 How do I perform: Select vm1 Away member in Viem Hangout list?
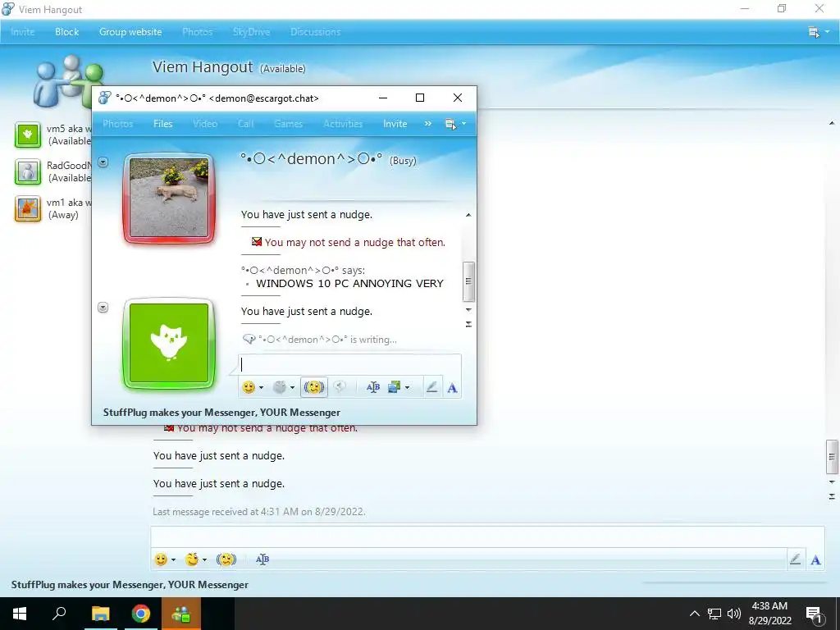point(52,208)
